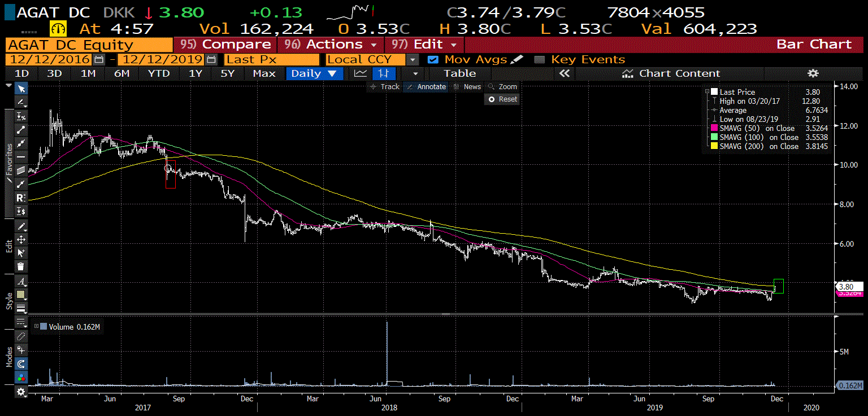This screenshot has height=416, width=868.
Task: Select the 6M range tab
Action: (x=121, y=73)
